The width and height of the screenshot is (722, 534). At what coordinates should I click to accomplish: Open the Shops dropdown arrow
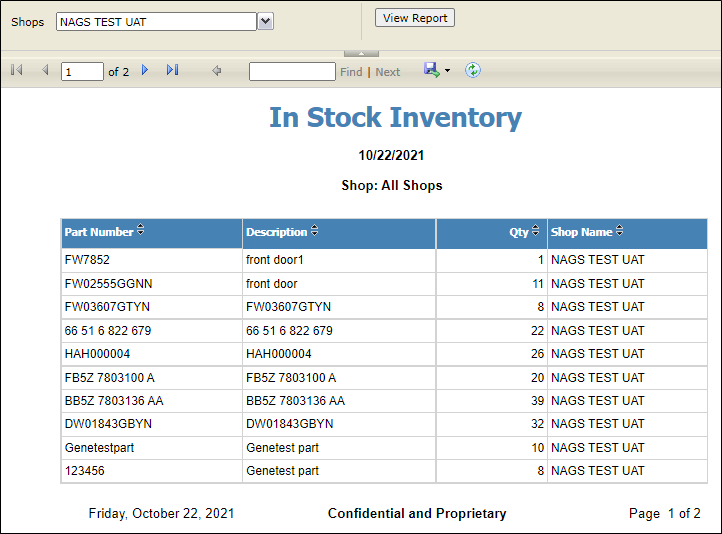coord(265,21)
